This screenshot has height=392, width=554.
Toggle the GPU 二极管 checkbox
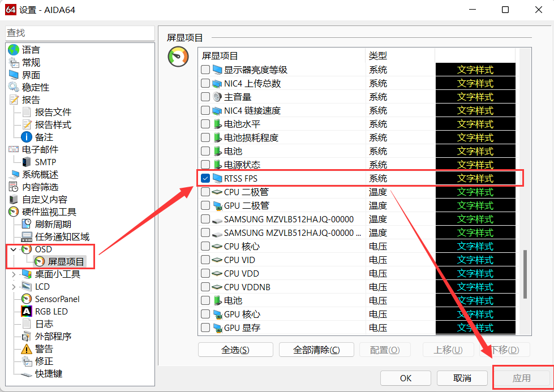pos(205,205)
